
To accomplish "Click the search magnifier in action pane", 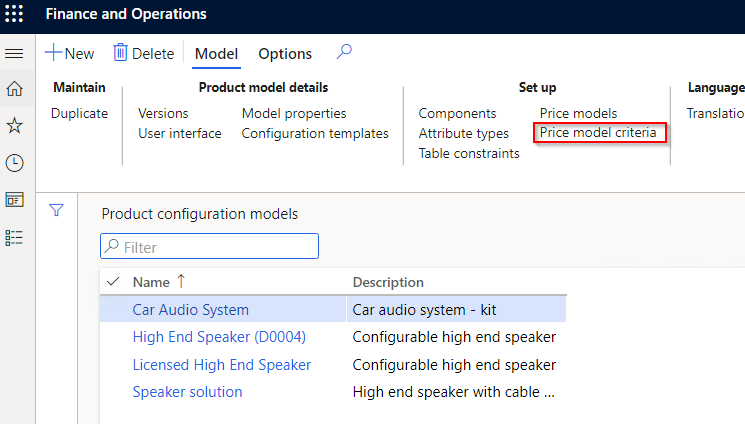I will tap(344, 52).
